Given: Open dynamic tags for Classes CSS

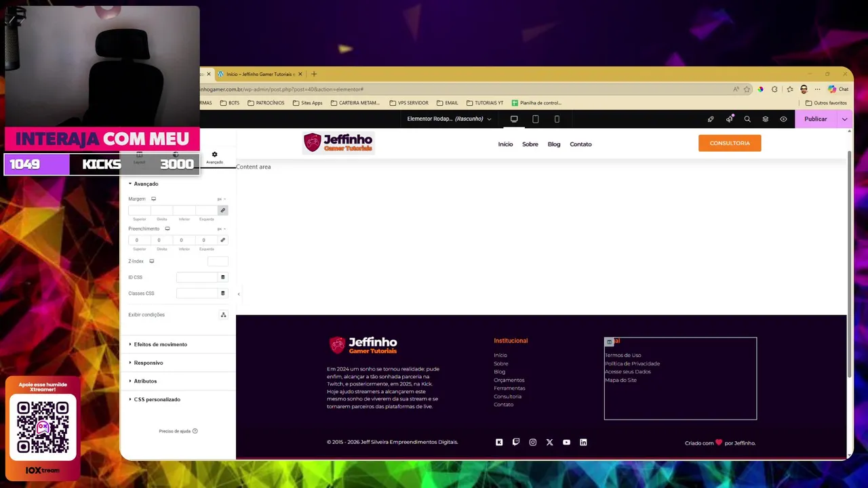Looking at the screenshot, I should pyautogui.click(x=222, y=293).
